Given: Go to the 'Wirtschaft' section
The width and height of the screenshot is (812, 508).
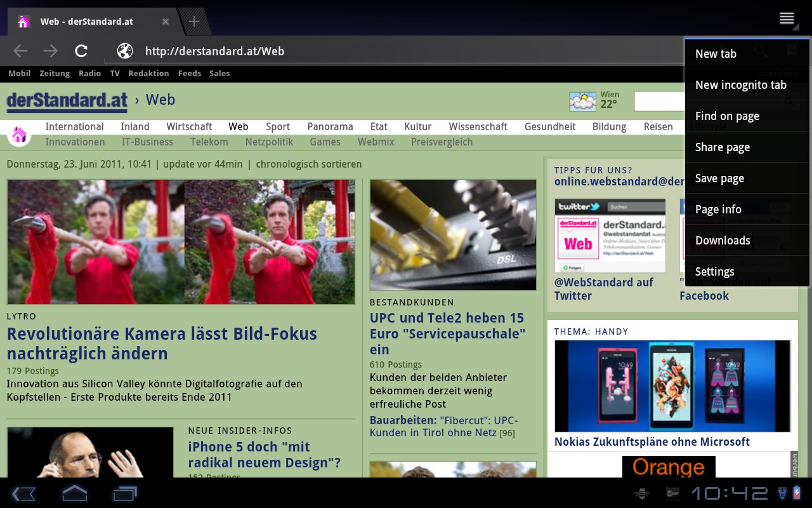Looking at the screenshot, I should click(189, 127).
